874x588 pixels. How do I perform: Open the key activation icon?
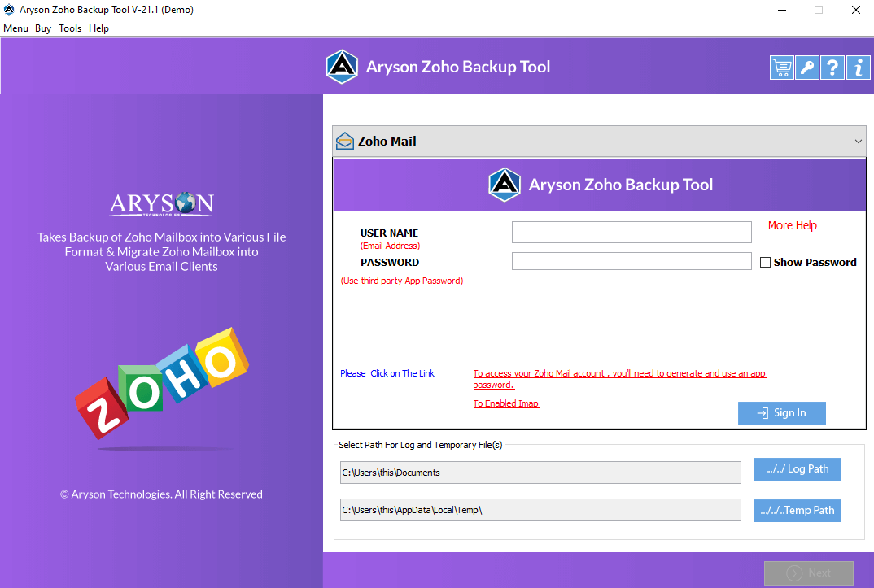pyautogui.click(x=807, y=68)
